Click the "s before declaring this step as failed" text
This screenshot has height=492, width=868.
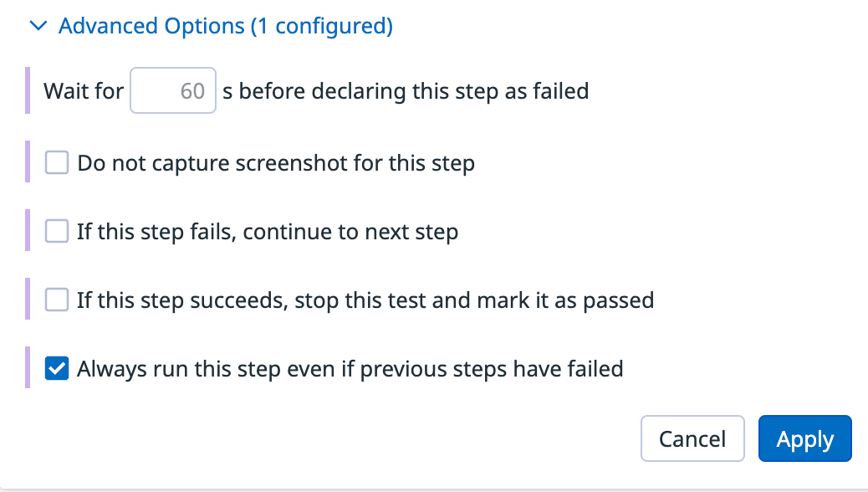click(406, 90)
